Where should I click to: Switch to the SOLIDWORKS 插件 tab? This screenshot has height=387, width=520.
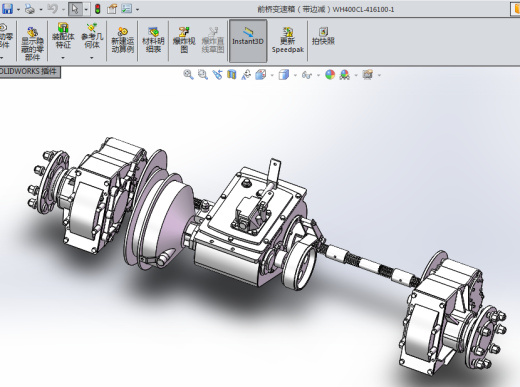click(29, 71)
